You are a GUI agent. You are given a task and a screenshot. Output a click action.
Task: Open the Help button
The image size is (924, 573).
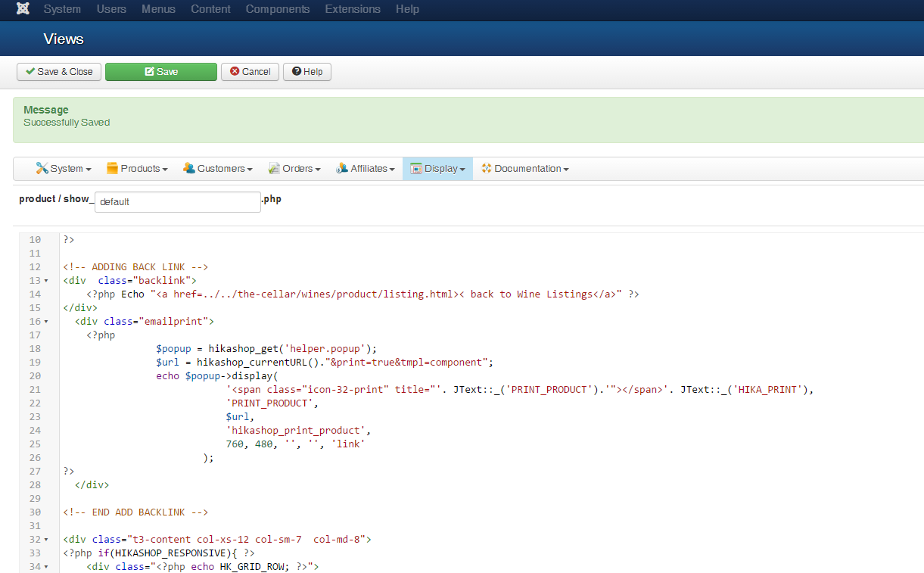tap(307, 72)
